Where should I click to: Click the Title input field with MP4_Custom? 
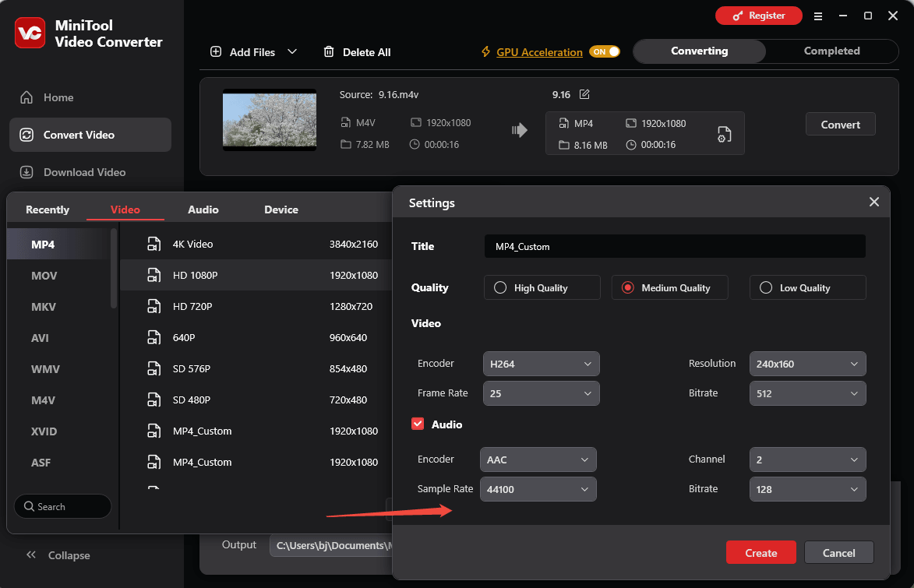click(x=675, y=246)
